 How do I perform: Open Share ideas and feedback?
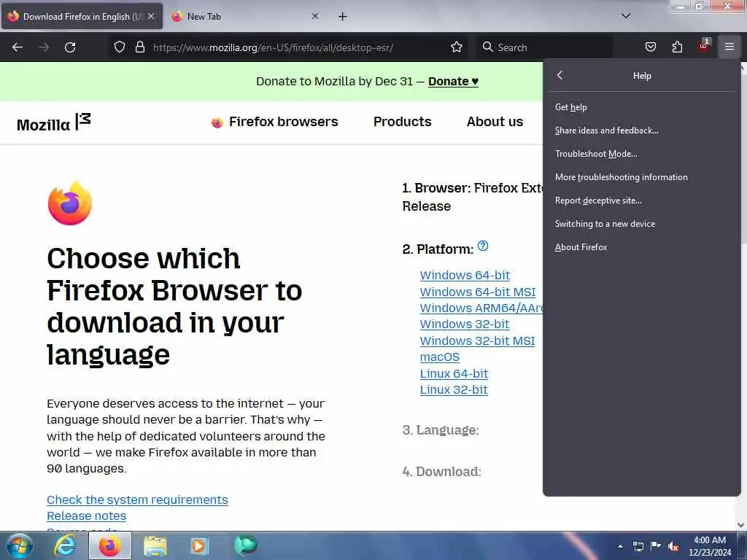click(x=642, y=131)
